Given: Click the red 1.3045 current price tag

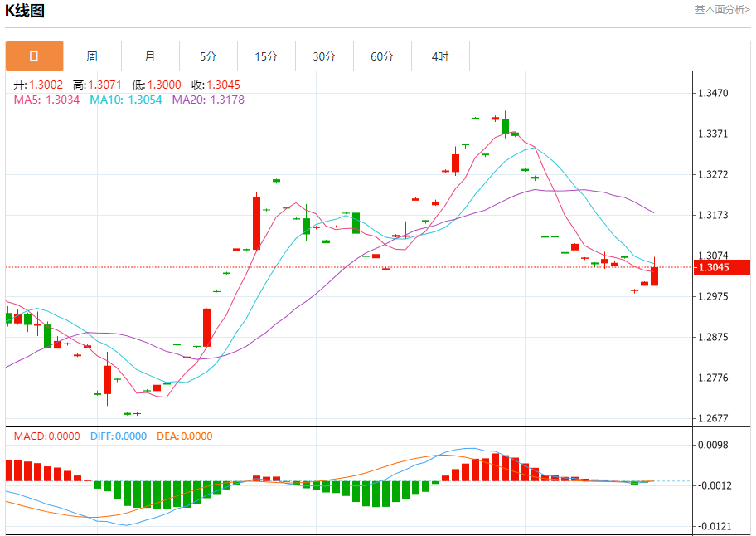Looking at the screenshot, I should tap(720, 267).
